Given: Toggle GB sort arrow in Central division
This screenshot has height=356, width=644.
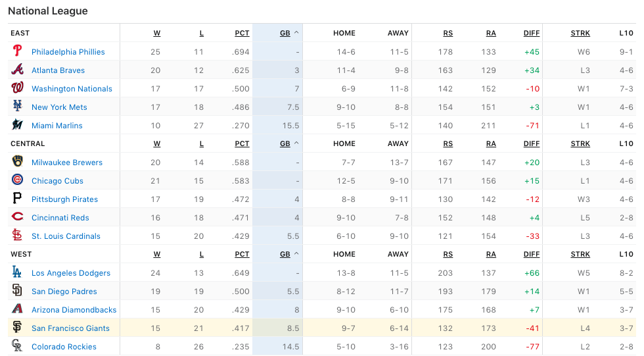Looking at the screenshot, I should click(296, 143).
